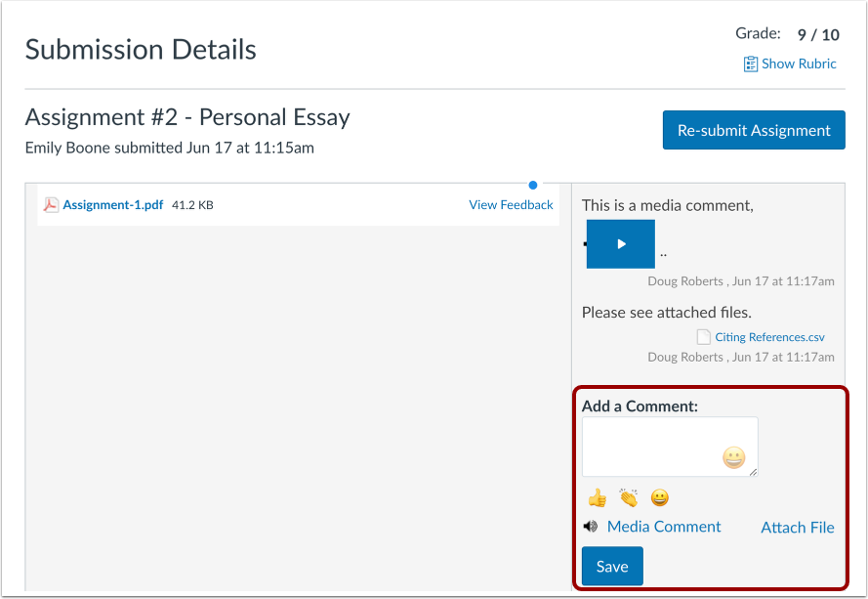Insert the thumbs up emoji
Image resolution: width=868 pixels, height=599 pixels.
598,497
